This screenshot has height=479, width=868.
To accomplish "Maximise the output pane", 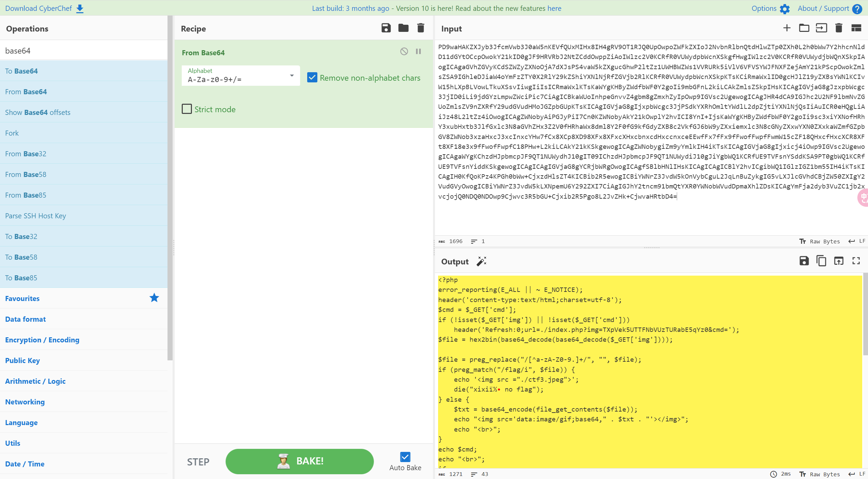I will [856, 261].
